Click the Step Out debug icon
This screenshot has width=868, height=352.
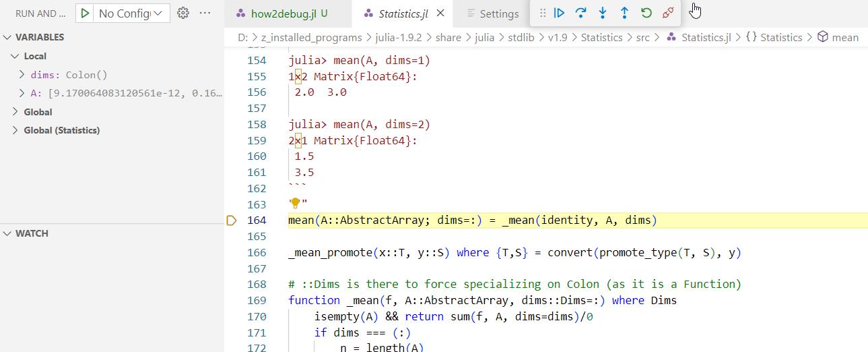point(624,13)
